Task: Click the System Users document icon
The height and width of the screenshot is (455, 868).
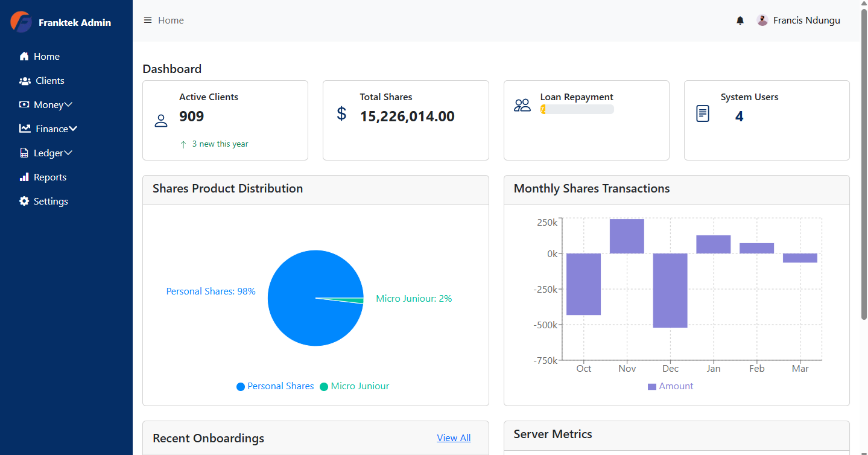Action: click(702, 113)
